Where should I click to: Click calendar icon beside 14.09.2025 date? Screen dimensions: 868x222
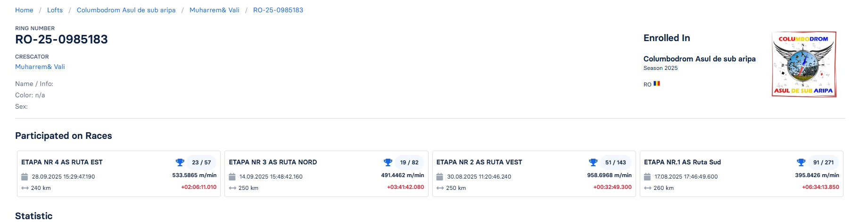click(232, 177)
